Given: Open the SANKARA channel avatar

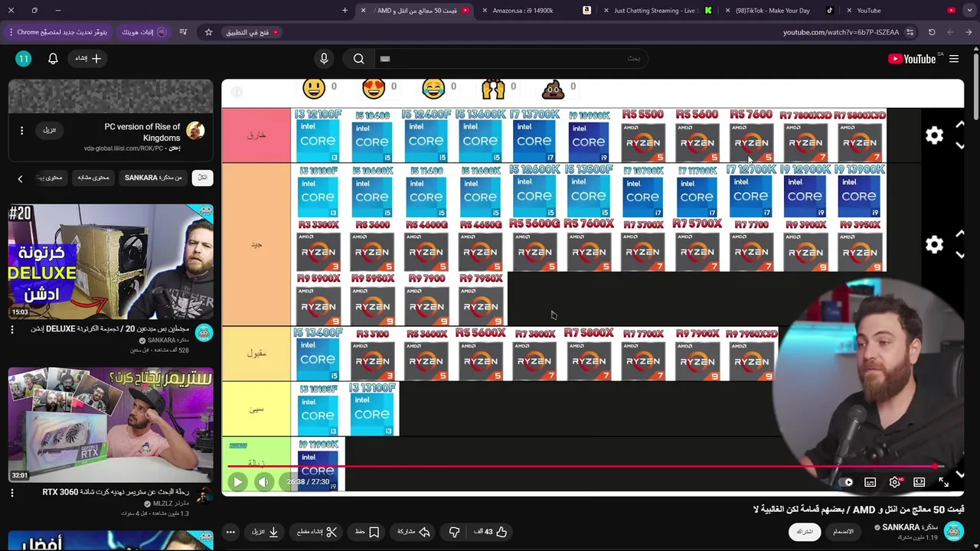Looking at the screenshot, I should click(x=953, y=530).
